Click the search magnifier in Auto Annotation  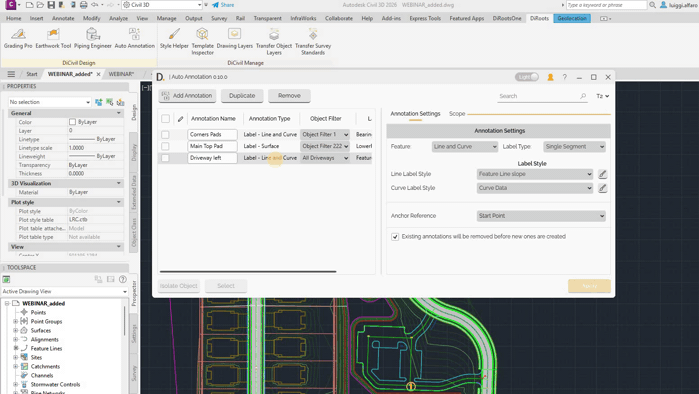(583, 96)
